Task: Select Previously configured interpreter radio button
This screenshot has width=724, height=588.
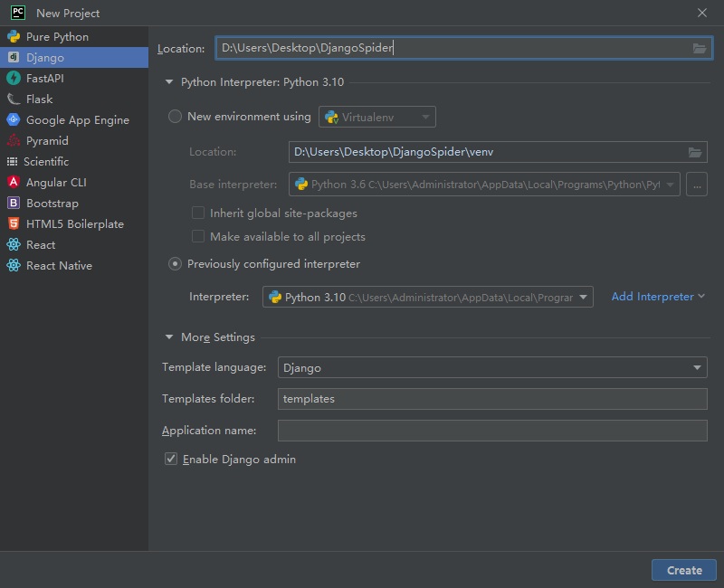Action: (x=176, y=264)
